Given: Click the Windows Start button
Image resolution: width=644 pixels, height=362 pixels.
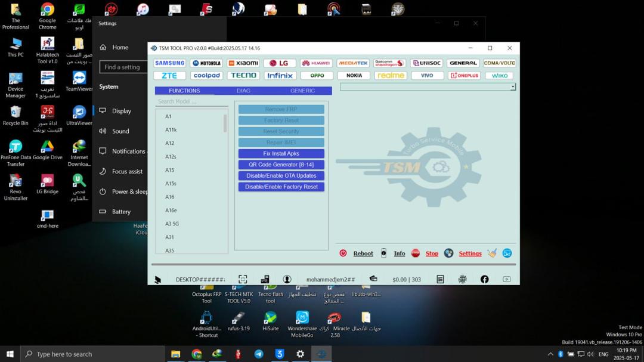Looking at the screenshot, I should (x=10, y=354).
